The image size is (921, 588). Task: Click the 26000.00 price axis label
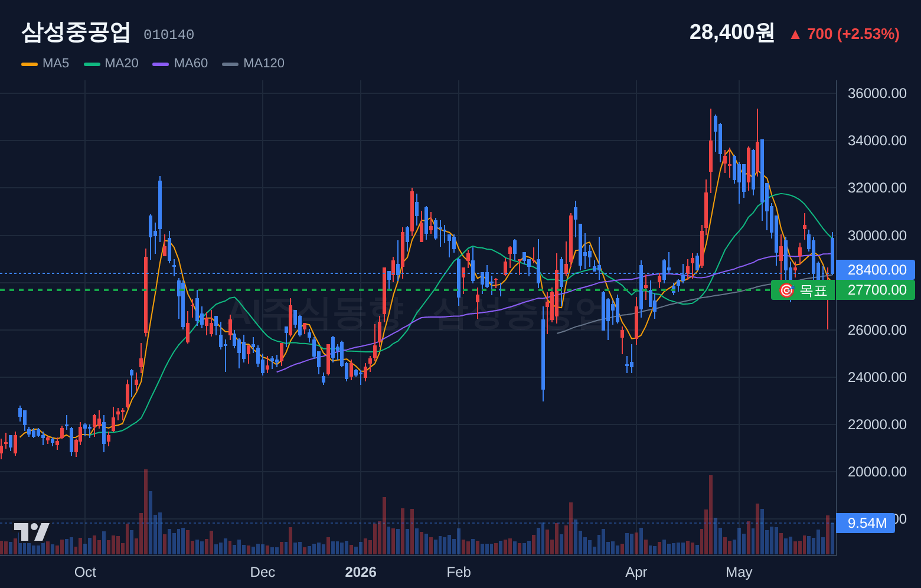coord(877,330)
